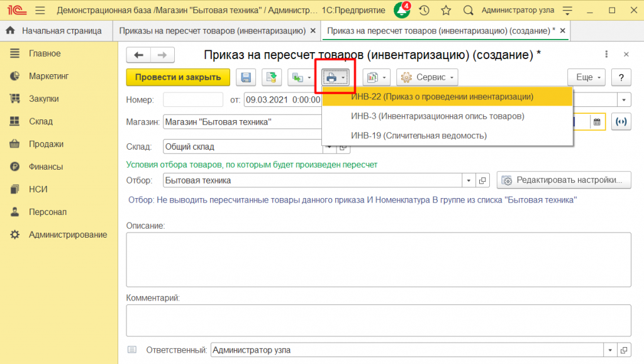
Task: Expand the Отбор dropdown arrow
Action: (469, 180)
